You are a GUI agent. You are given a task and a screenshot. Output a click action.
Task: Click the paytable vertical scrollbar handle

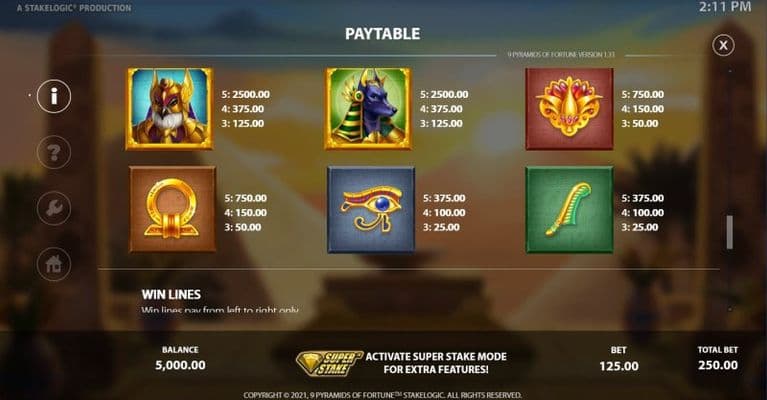point(730,232)
